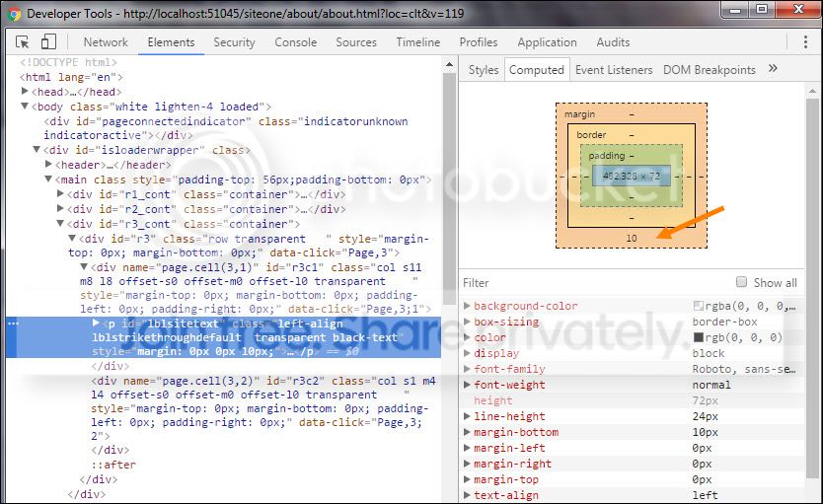
Task: Select the Computed sidebar tab
Action: click(x=537, y=70)
